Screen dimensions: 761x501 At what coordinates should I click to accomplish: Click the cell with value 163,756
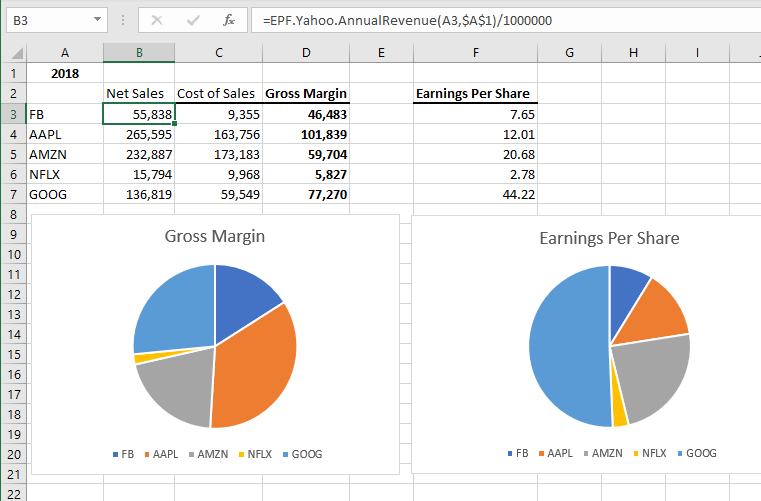pyautogui.click(x=218, y=134)
